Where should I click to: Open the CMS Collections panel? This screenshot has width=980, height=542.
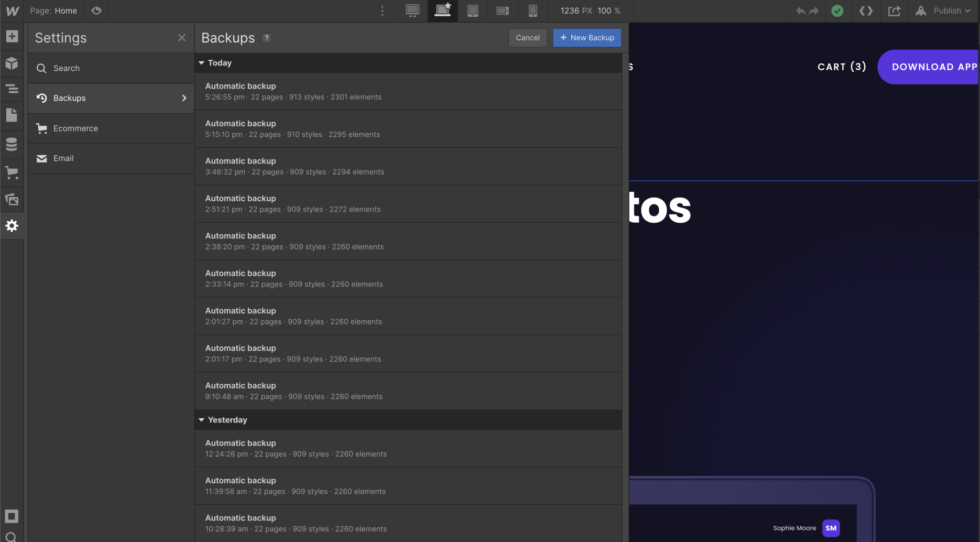[x=12, y=144]
